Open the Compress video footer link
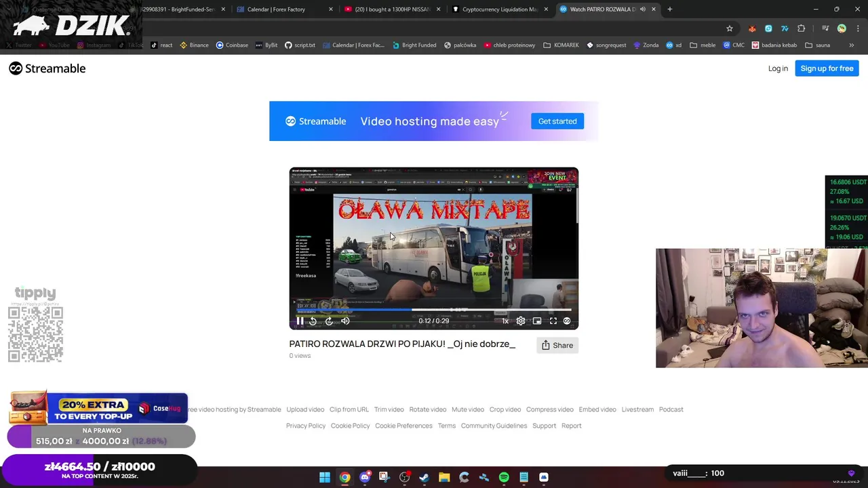This screenshot has height=488, width=868. [550, 409]
